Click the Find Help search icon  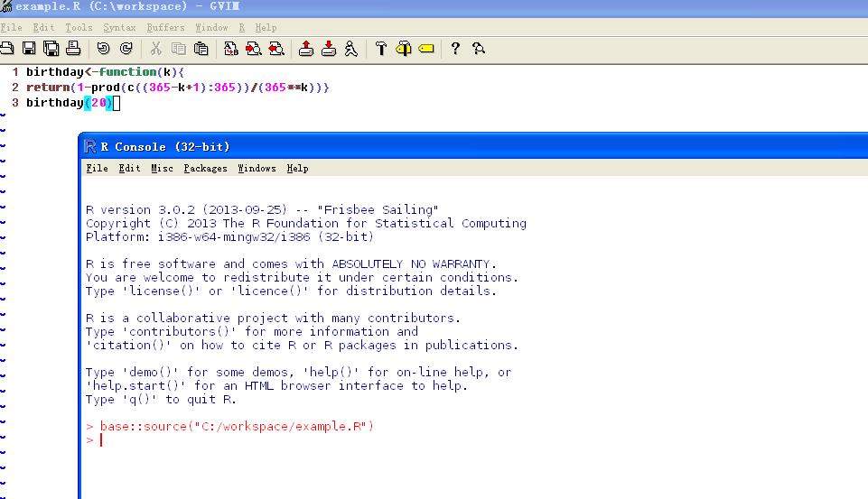pyautogui.click(x=479, y=49)
